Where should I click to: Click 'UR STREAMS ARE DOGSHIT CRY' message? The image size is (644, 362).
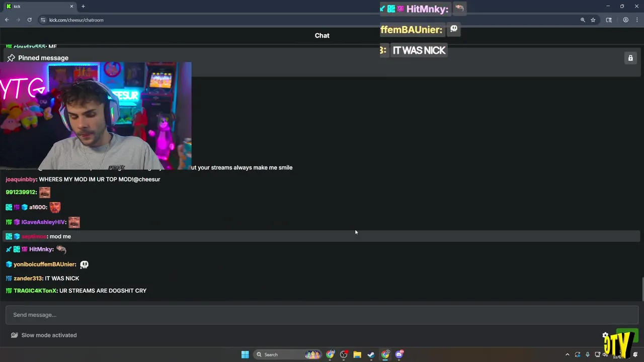click(x=103, y=291)
